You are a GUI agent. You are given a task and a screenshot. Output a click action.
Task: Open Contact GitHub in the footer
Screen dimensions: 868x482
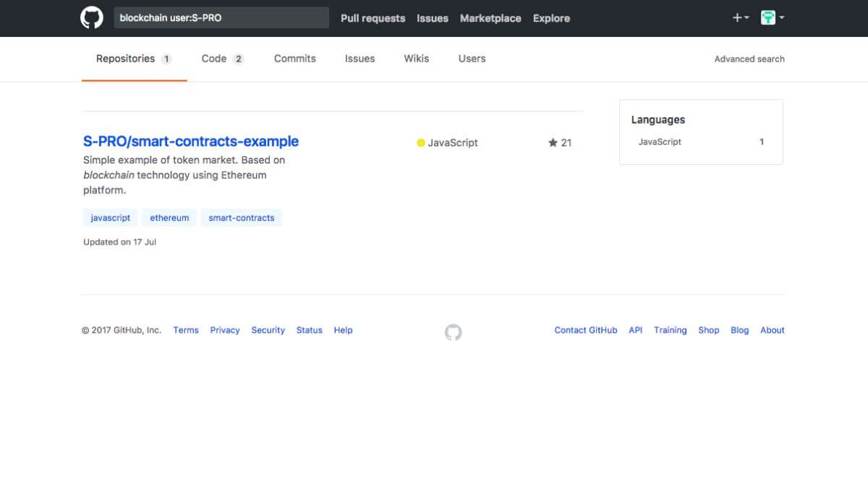pos(585,330)
